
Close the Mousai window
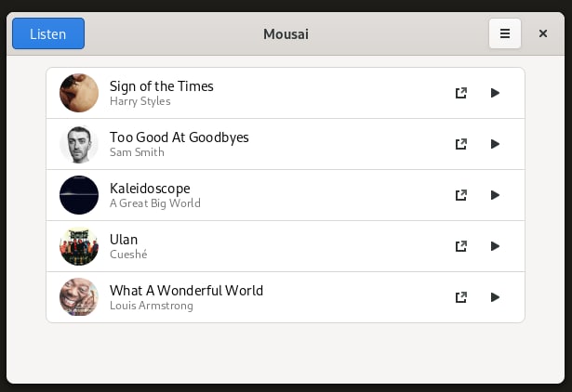(x=543, y=33)
